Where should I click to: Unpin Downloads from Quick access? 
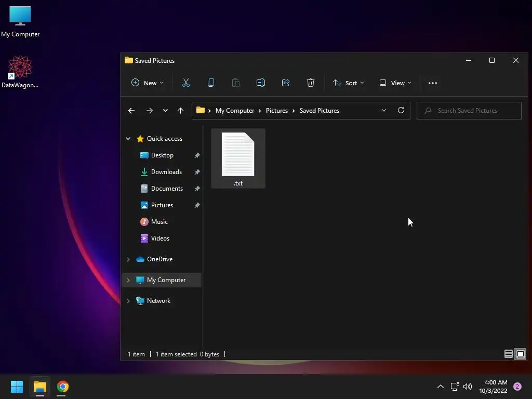(197, 172)
